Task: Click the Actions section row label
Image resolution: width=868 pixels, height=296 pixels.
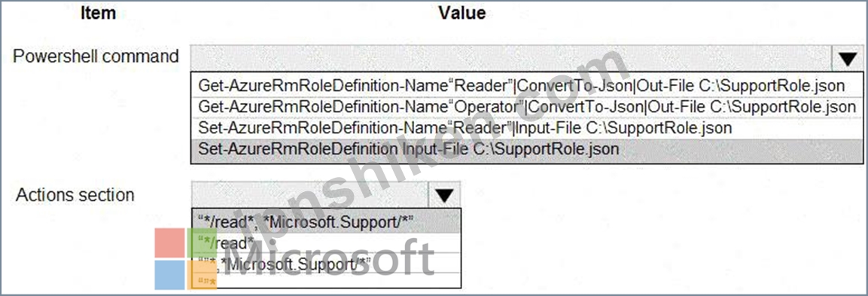Action: pyautogui.click(x=75, y=195)
